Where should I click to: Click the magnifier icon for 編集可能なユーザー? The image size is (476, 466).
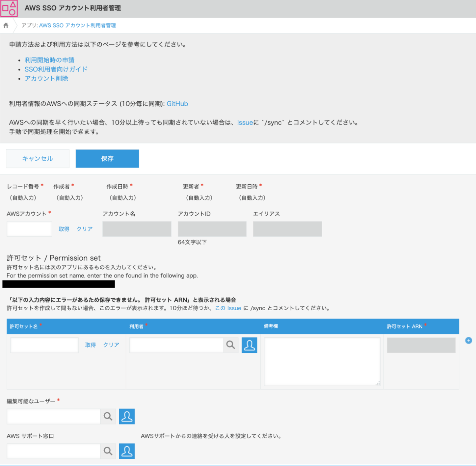point(108,416)
